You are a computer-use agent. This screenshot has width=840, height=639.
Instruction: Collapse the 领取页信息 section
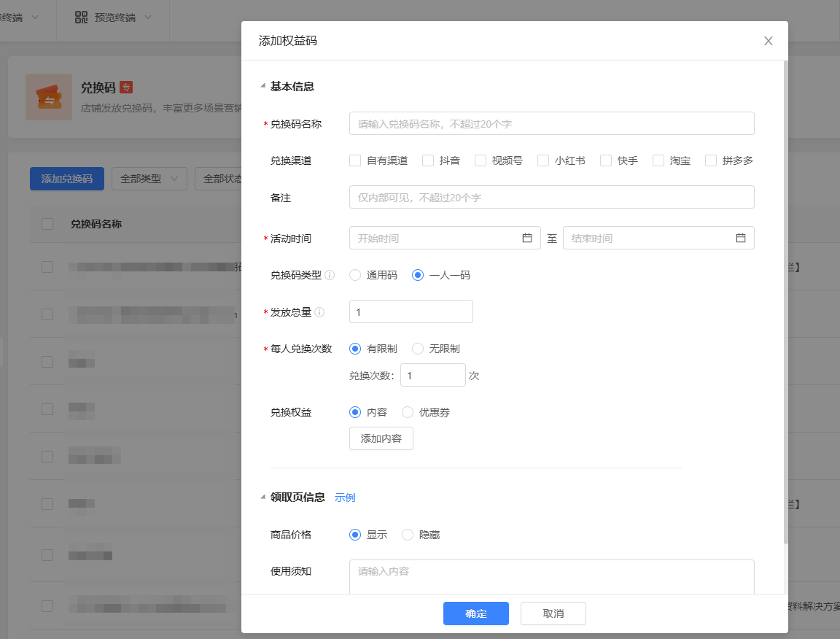pos(262,497)
